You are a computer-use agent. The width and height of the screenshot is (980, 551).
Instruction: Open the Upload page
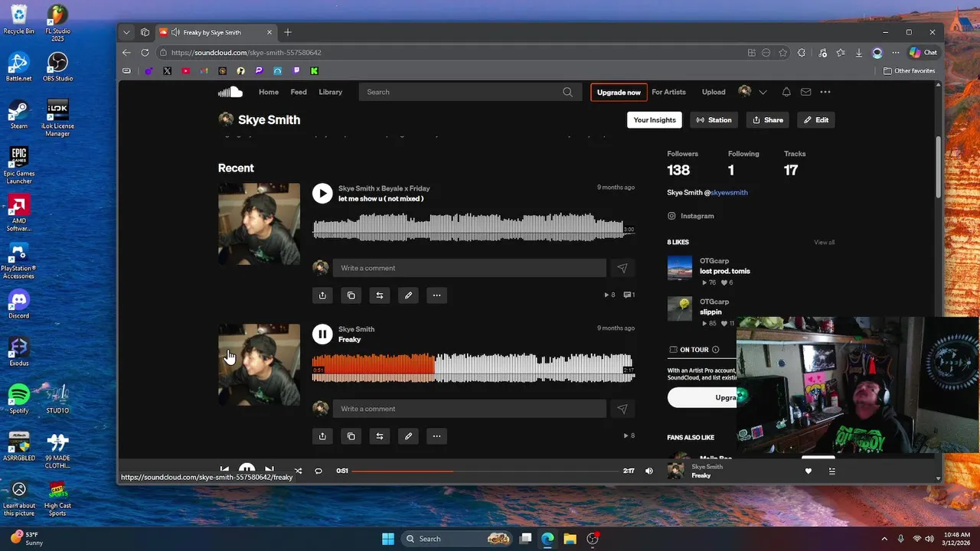pyautogui.click(x=714, y=92)
